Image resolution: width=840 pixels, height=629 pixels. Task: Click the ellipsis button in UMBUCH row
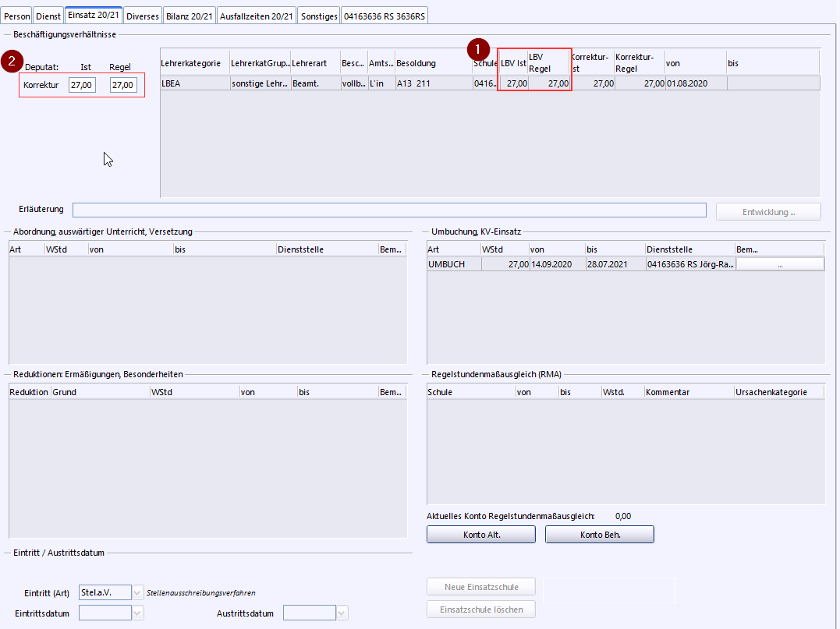(780, 265)
